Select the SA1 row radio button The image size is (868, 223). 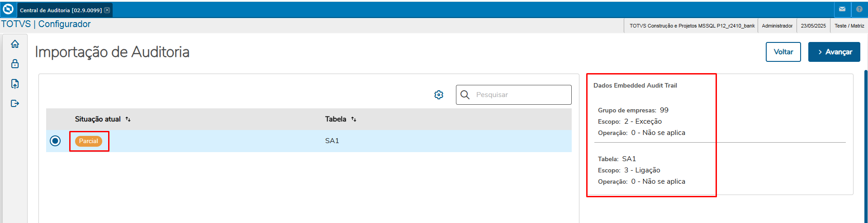pyautogui.click(x=55, y=141)
